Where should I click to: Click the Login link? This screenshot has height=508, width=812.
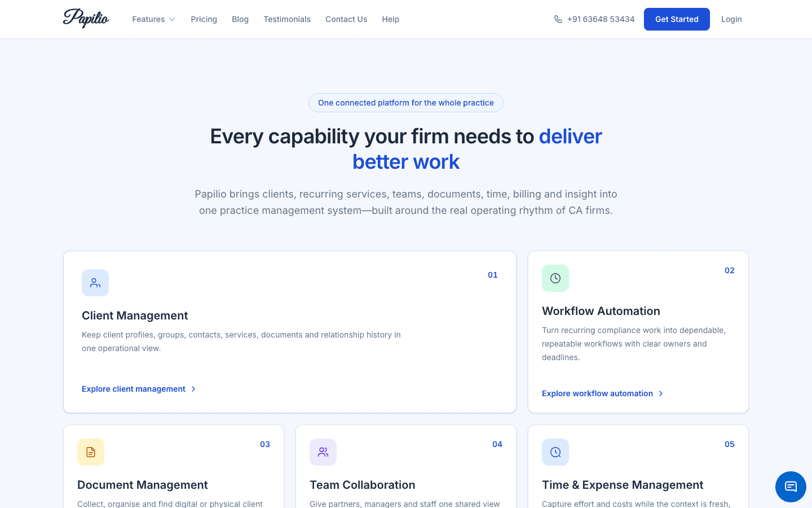coord(731,19)
